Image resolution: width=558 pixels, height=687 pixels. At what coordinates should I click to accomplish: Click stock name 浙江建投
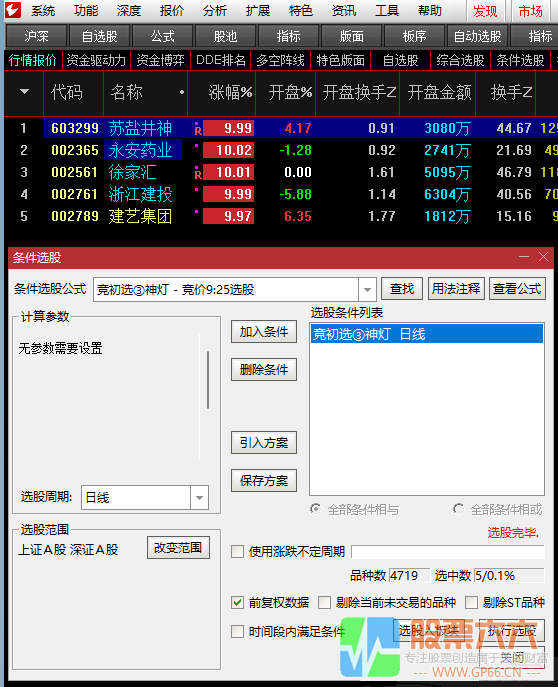[x=141, y=194]
